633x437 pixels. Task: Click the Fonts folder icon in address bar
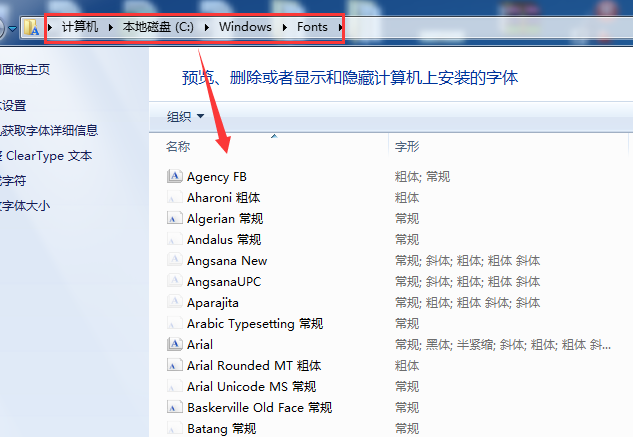coord(31,27)
